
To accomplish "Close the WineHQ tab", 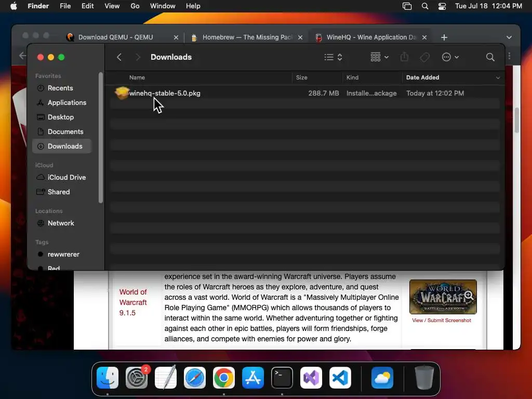I will [x=424, y=37].
